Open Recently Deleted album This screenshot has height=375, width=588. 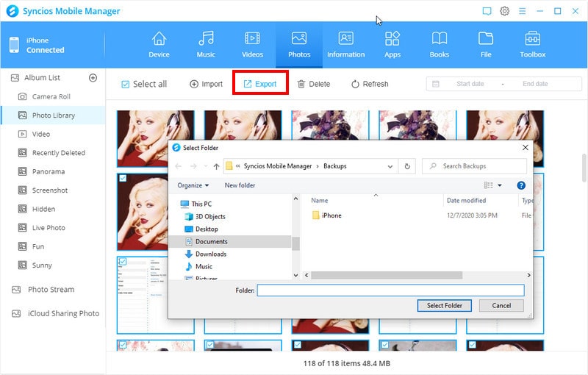click(x=53, y=153)
